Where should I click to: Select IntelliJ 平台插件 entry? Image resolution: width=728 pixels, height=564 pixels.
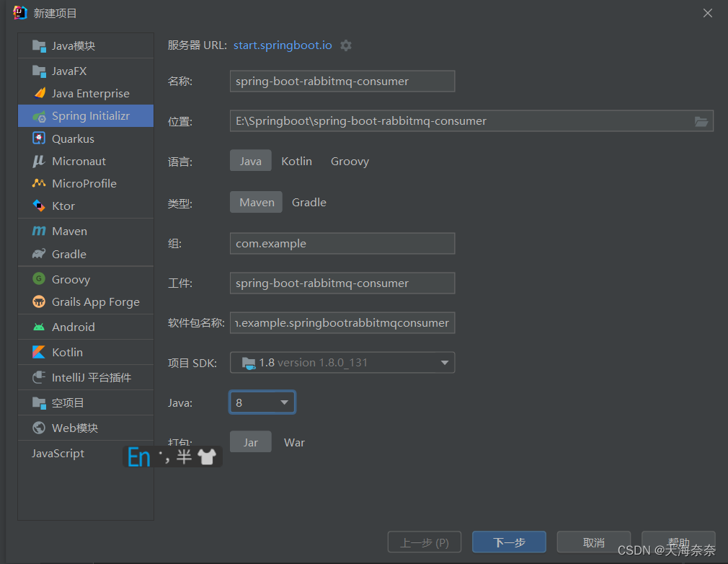[86, 377]
